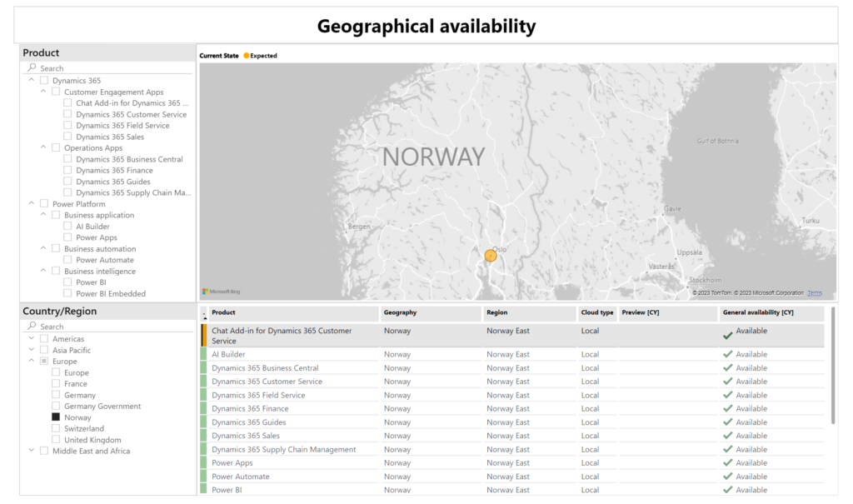Click the magnifier icon in the Product slicer
Screen dimensions: 853x504
(32, 67)
